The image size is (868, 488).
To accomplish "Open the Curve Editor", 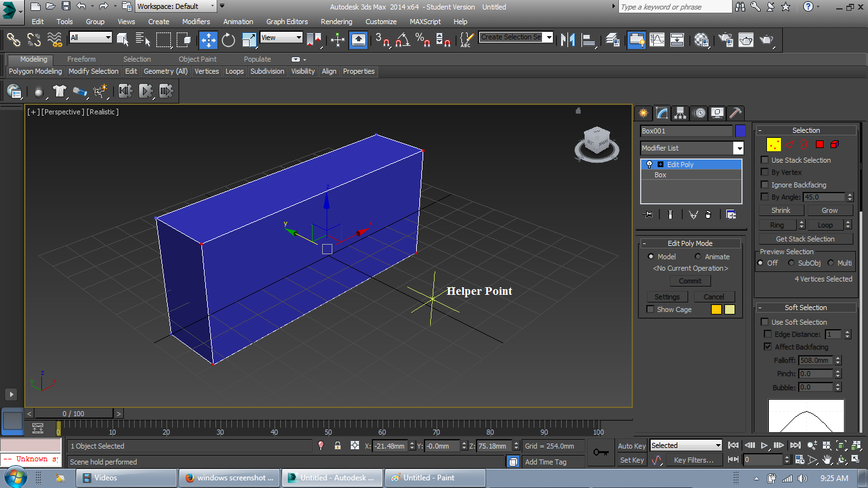I will coord(657,40).
